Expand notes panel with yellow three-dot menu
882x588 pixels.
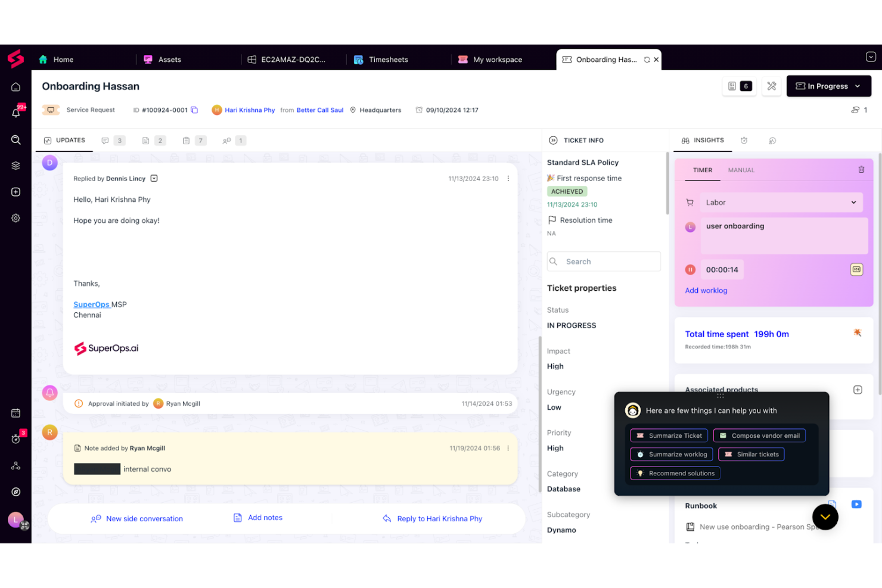508,448
